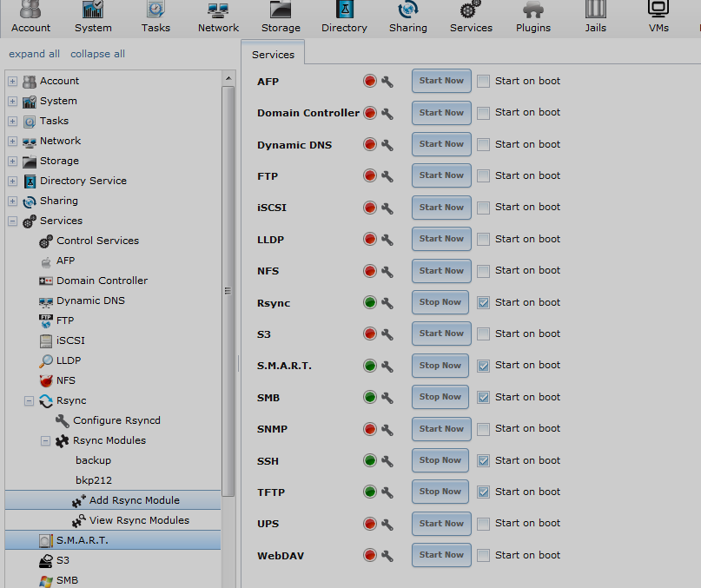The width and height of the screenshot is (701, 588).
Task: Uncheck Start on boot for S.M.A.R.T.
Action: [x=483, y=366]
